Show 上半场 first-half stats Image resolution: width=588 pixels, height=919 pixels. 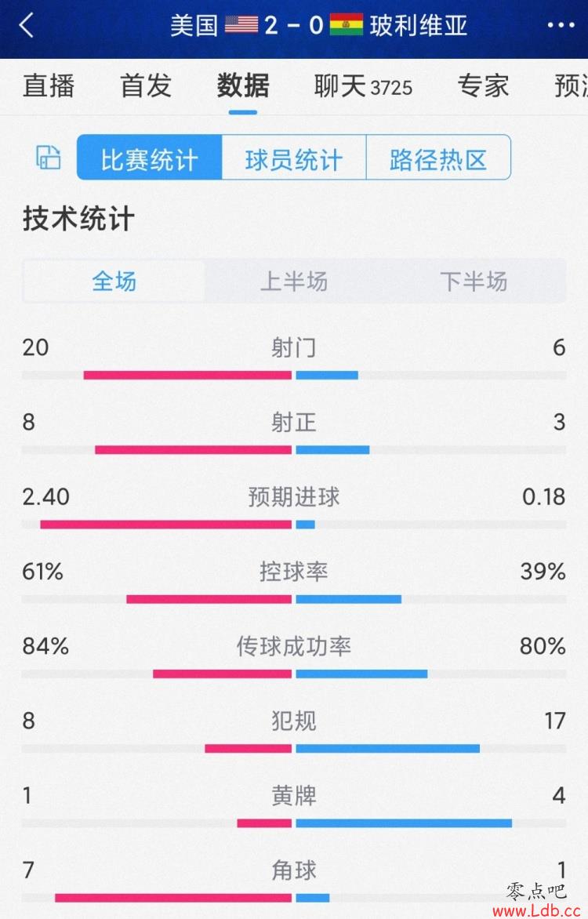pyautogui.click(x=294, y=281)
